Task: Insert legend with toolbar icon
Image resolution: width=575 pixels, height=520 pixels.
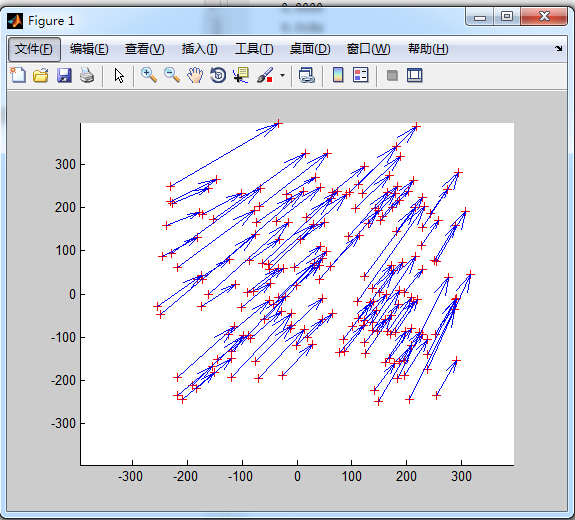Action: [360, 76]
